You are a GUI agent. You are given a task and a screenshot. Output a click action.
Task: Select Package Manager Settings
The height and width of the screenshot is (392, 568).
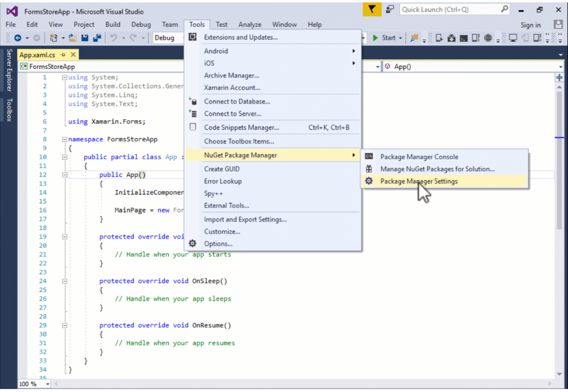coord(445,181)
